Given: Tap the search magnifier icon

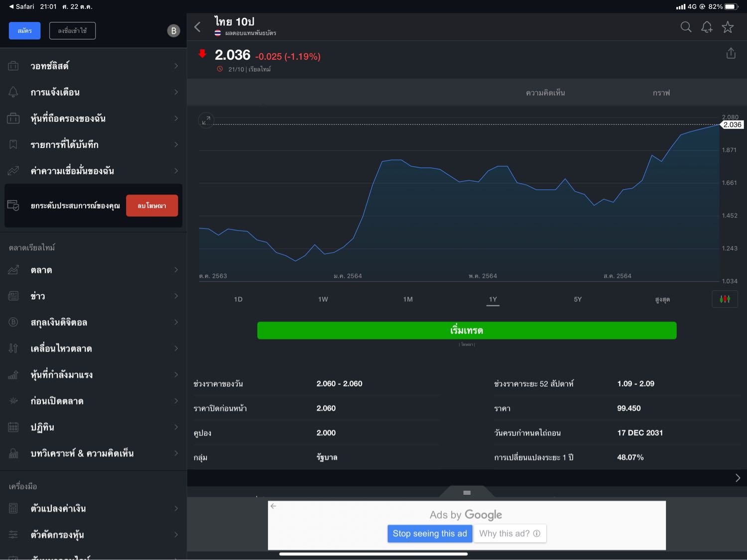Looking at the screenshot, I should [686, 27].
